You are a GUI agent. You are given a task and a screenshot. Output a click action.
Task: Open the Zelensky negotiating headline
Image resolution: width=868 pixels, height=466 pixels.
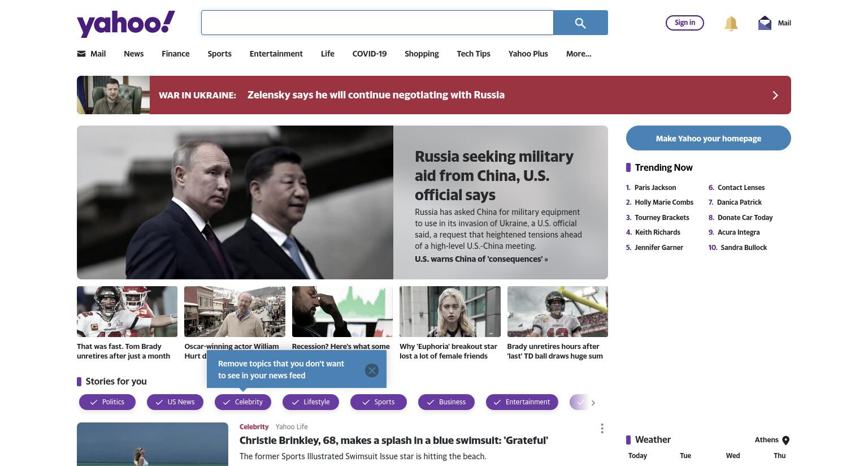[x=376, y=95]
